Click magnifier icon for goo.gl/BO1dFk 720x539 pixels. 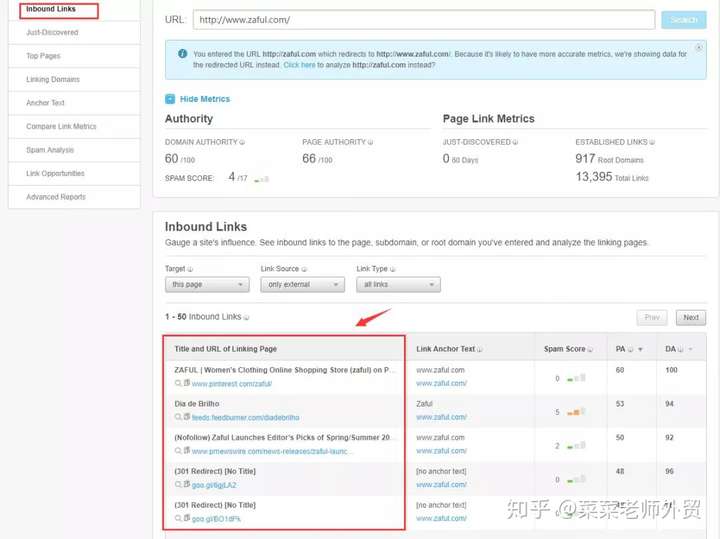tap(178, 519)
